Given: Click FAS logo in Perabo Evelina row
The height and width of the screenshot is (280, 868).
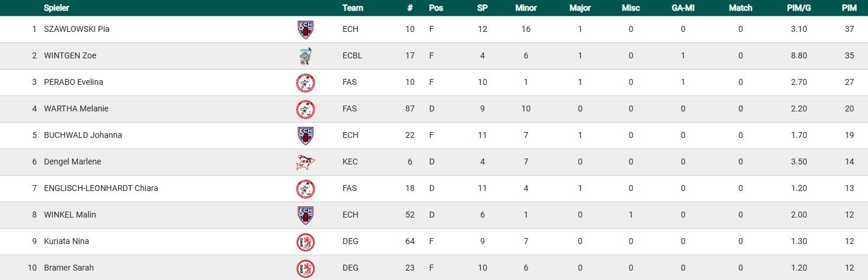Looking at the screenshot, I should coord(305,83).
